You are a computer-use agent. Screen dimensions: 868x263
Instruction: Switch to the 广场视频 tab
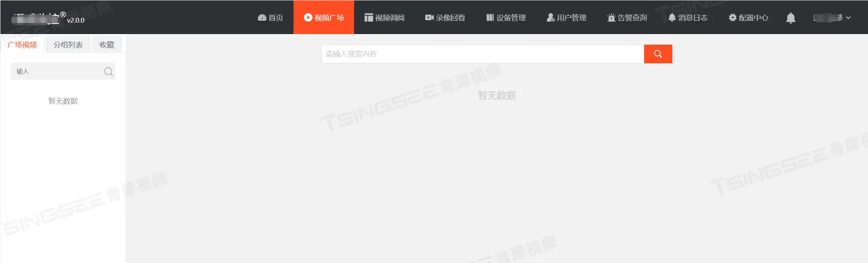click(22, 45)
